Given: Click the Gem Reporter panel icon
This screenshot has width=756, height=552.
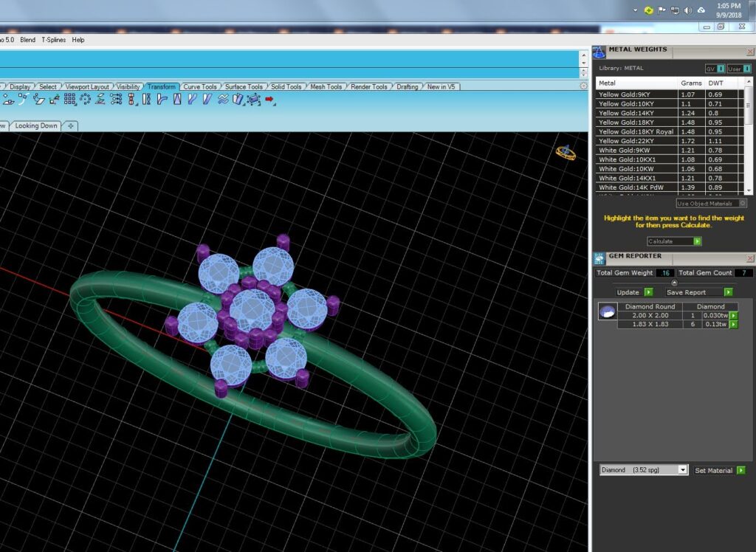Looking at the screenshot, I should 599,258.
